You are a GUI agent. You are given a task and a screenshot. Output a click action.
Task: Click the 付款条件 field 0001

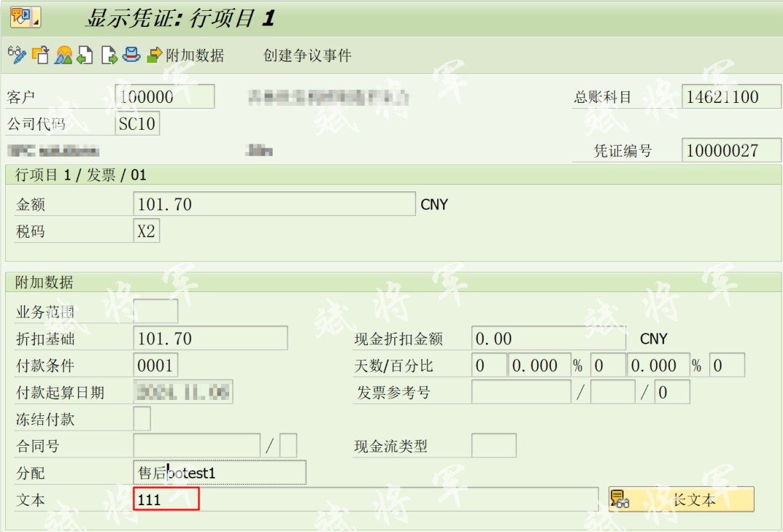click(155, 365)
